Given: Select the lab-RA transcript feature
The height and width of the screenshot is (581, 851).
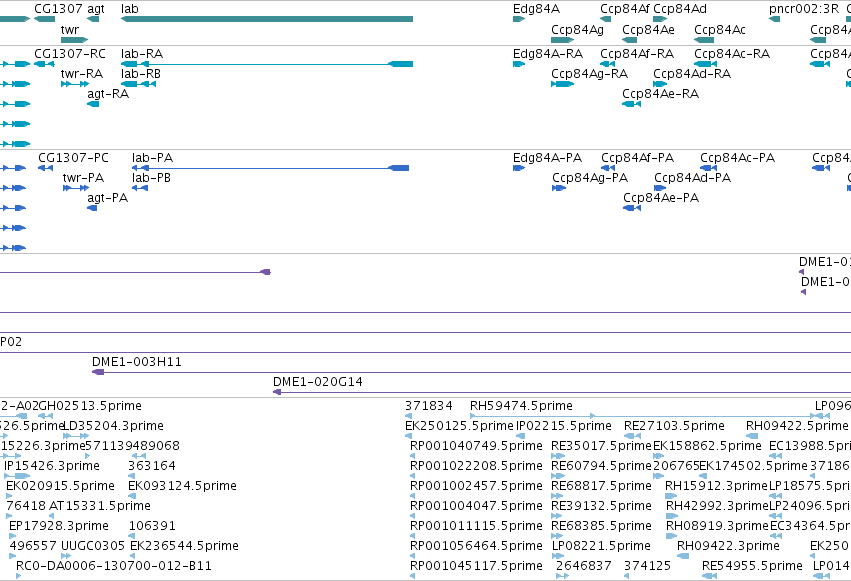Looking at the screenshot, I should (266, 64).
